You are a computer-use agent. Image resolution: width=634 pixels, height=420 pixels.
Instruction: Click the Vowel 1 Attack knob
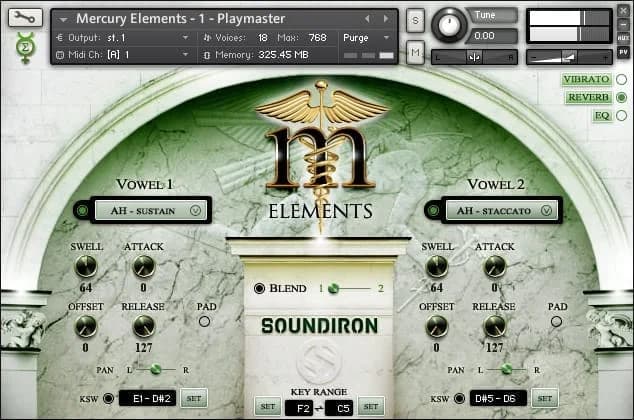(144, 267)
